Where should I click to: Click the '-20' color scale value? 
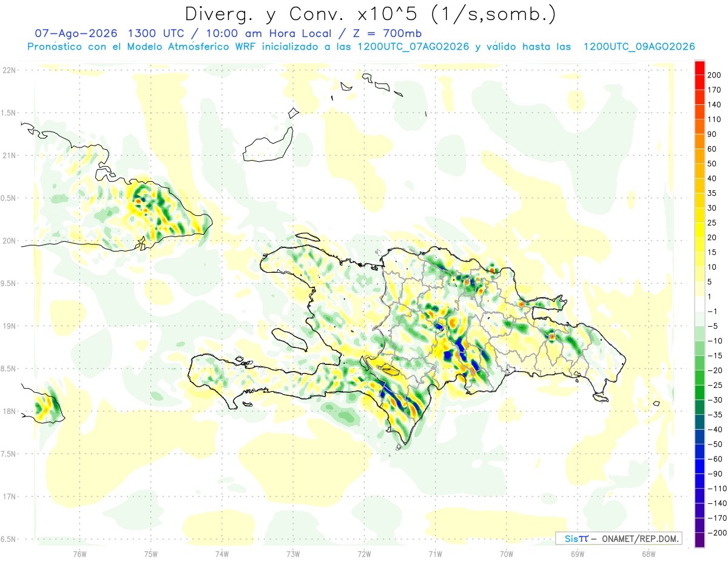tap(715, 370)
